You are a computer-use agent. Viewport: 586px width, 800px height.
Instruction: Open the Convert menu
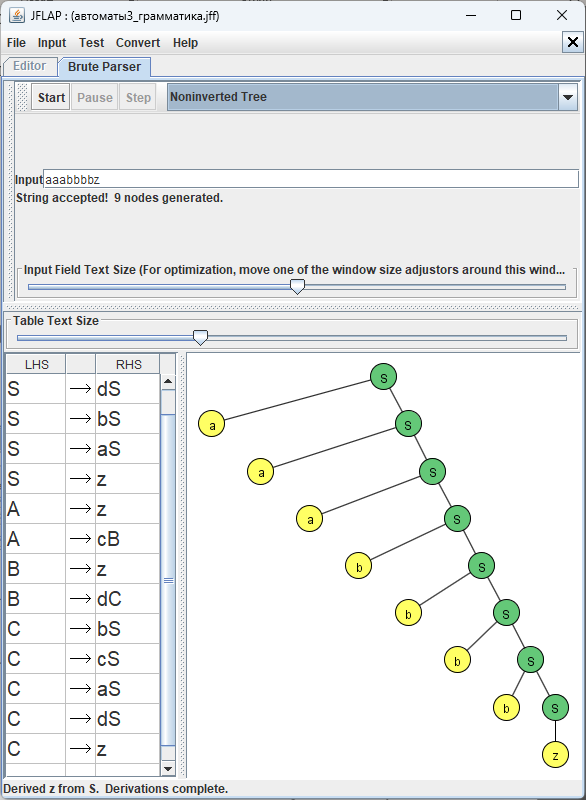(x=138, y=43)
